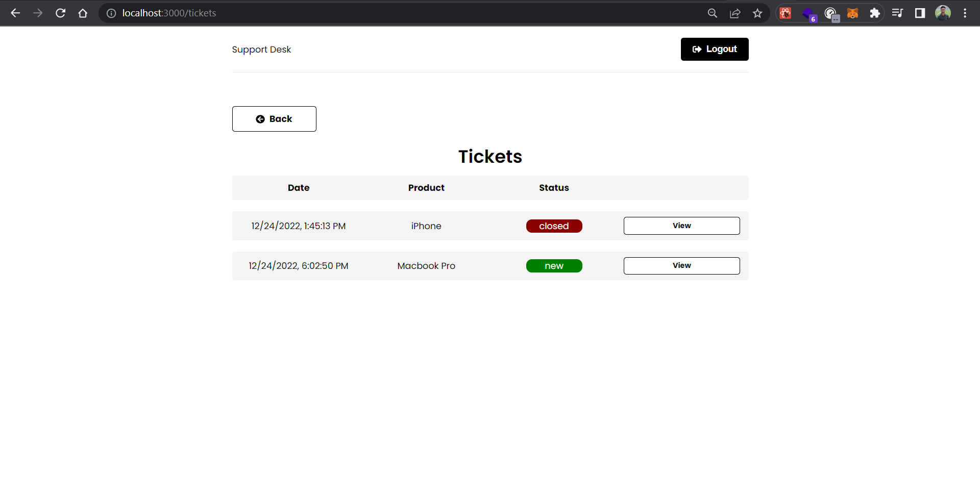Viewport: 980px width, 496px height.
Task: Click the closed status badge
Action: 554,226
